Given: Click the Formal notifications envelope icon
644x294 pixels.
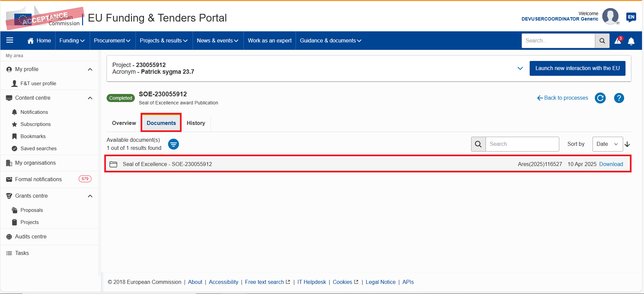Looking at the screenshot, I should (9, 179).
